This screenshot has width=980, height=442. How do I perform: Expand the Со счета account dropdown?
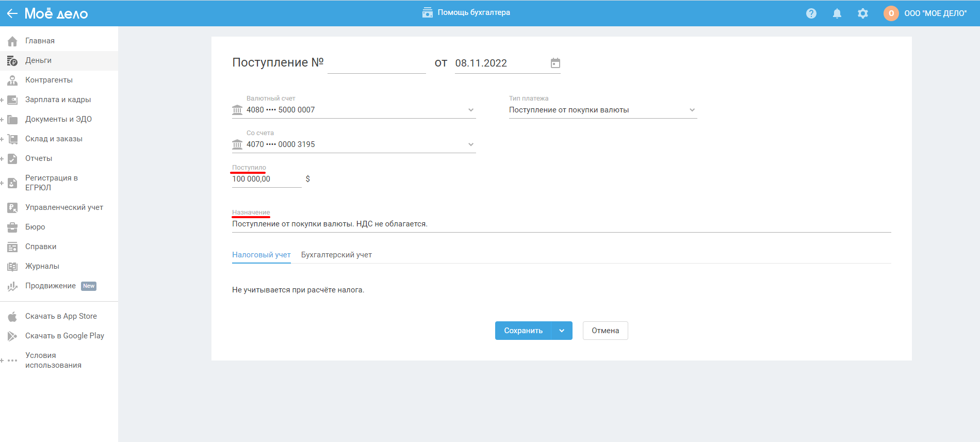pos(470,144)
